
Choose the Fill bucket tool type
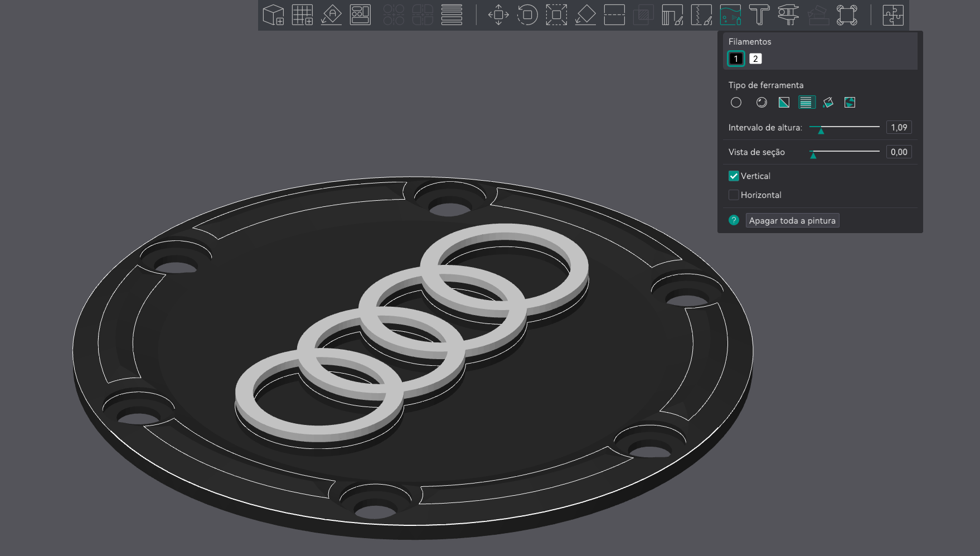828,103
